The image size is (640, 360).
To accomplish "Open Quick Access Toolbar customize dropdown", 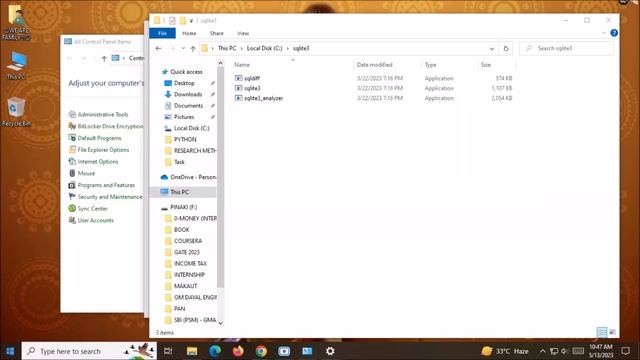I will point(191,20).
